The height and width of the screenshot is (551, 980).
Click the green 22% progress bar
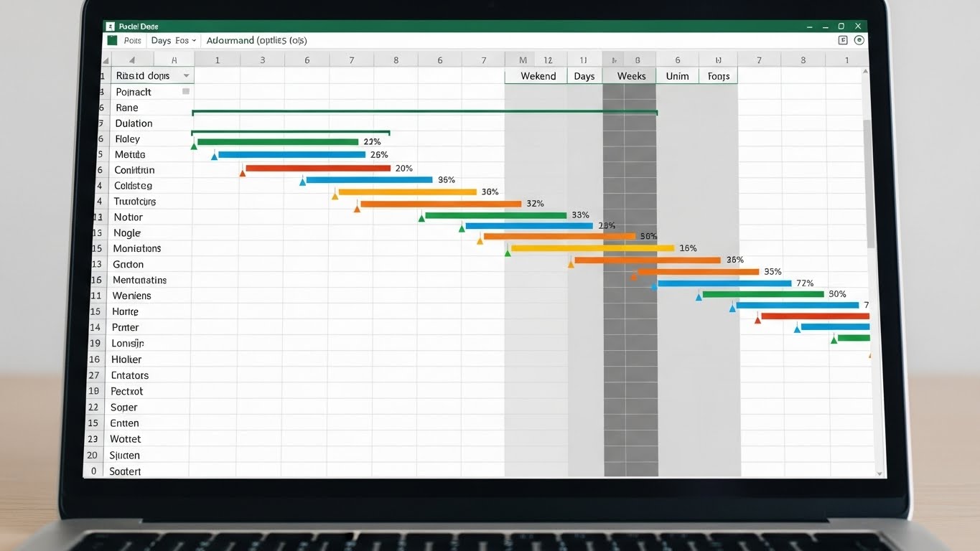pos(277,142)
